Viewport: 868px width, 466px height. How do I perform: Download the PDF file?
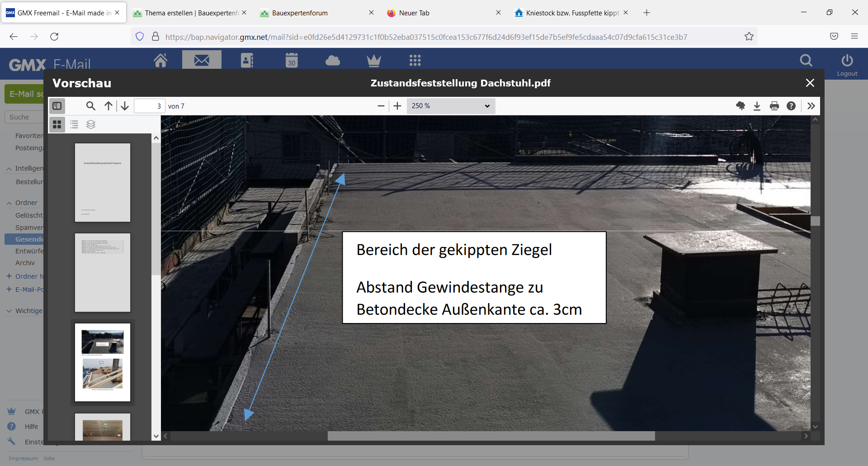click(757, 106)
